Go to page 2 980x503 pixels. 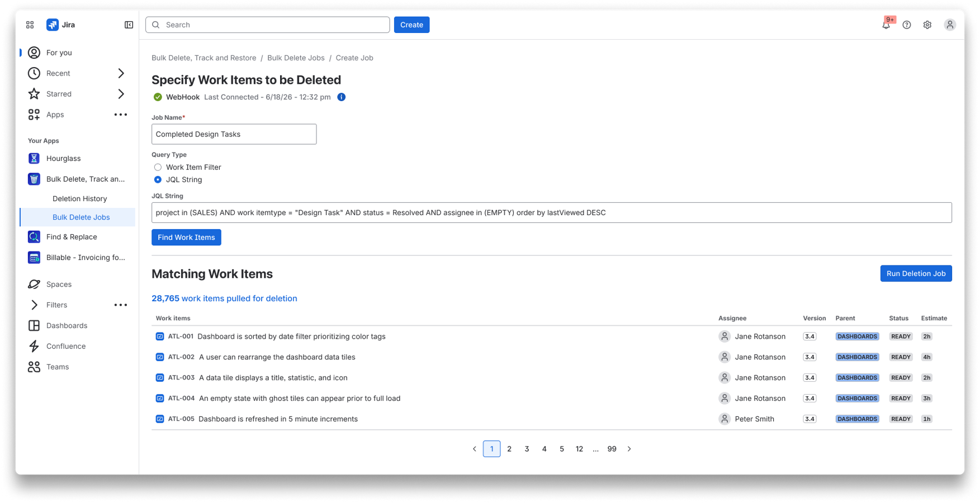coord(509,449)
